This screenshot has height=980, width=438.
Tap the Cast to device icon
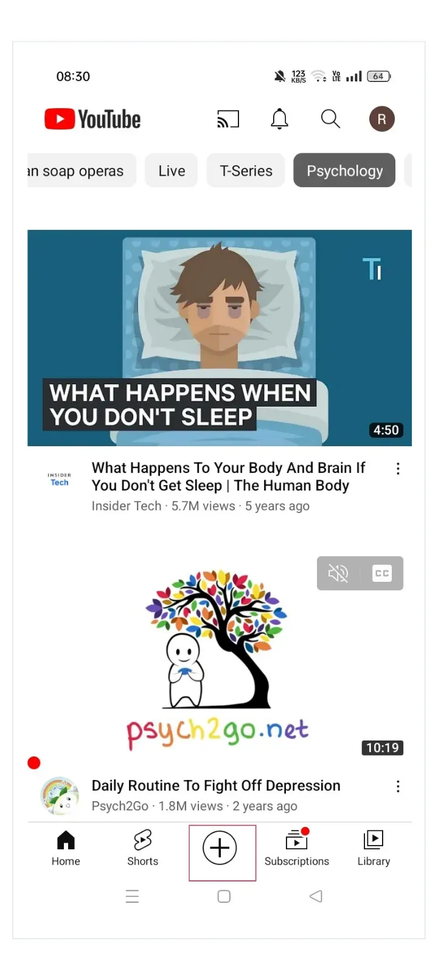[228, 119]
